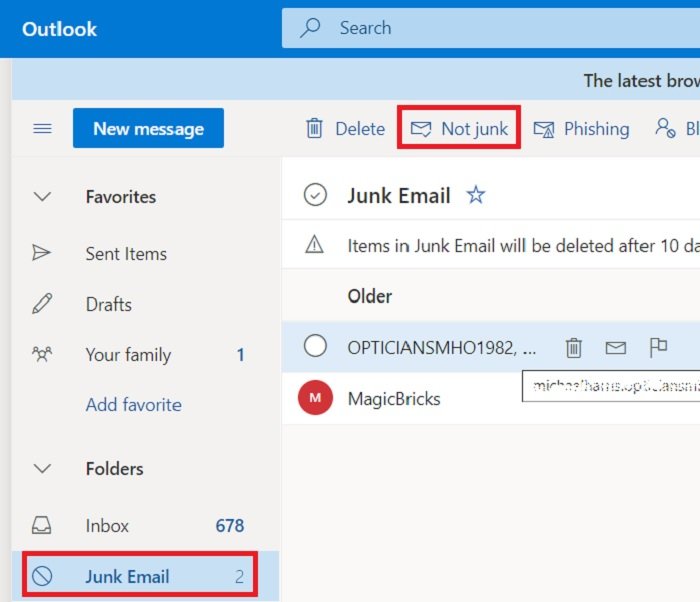
Task: Click the Your family people icon
Action: [42, 354]
